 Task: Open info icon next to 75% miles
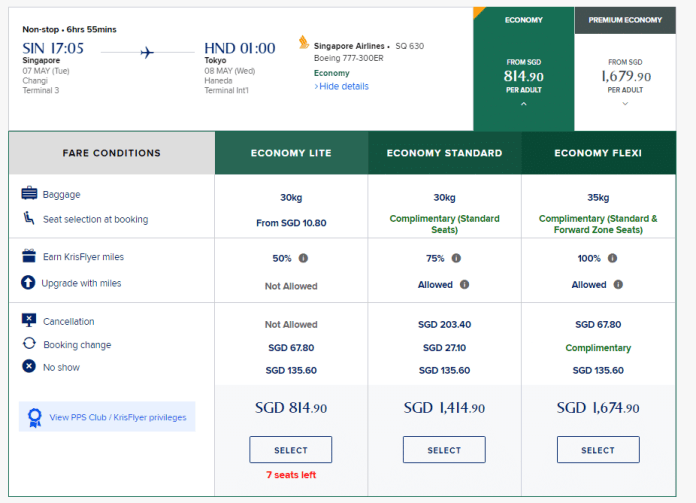coord(456,258)
